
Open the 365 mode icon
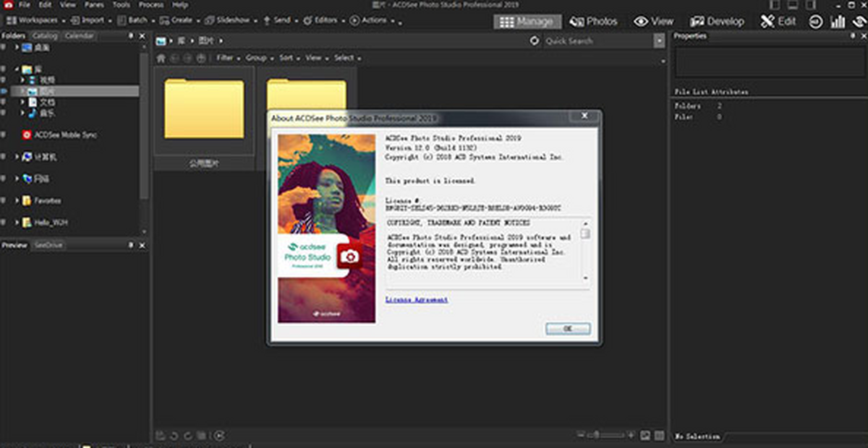815,22
